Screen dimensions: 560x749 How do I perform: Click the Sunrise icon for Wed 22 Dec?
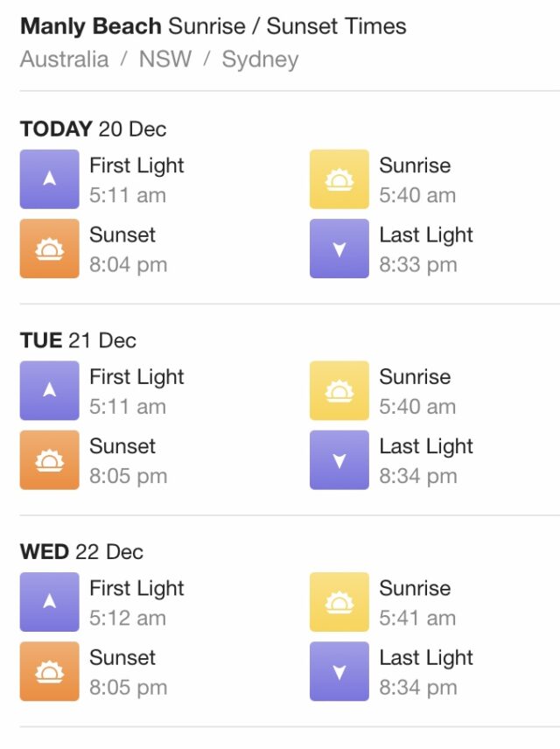coord(339,602)
